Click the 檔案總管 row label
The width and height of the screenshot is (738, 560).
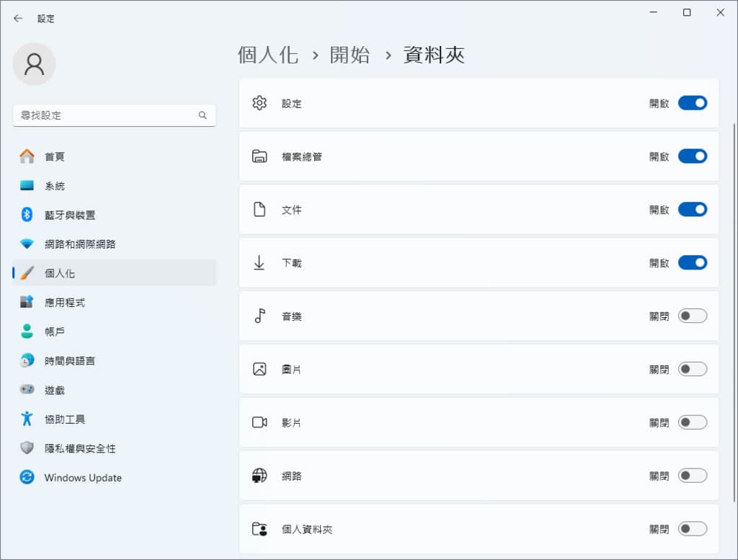pyautogui.click(x=302, y=156)
